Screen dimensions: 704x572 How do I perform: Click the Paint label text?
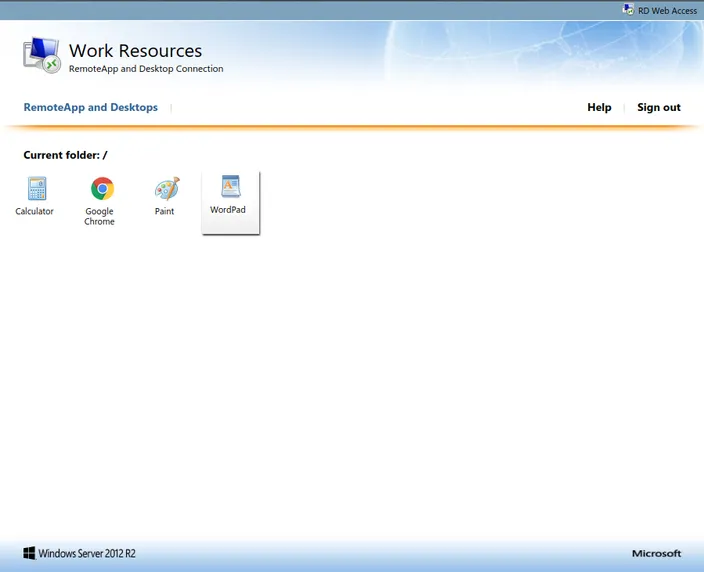tap(164, 211)
